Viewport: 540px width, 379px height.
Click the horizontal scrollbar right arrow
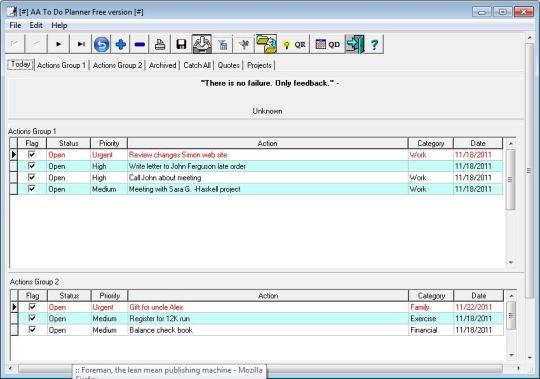(x=518, y=368)
